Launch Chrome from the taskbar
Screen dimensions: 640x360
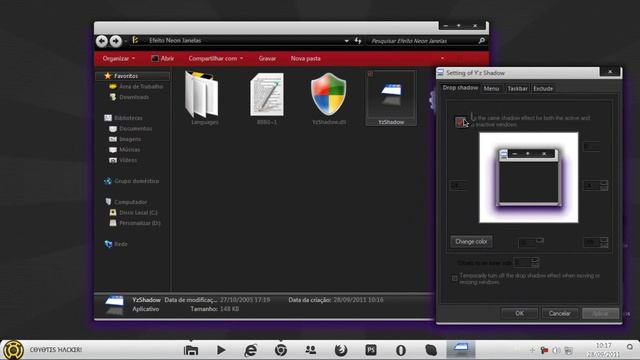(x=280, y=350)
